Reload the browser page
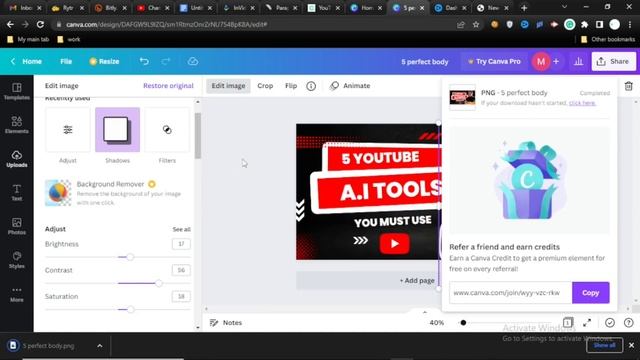 [x=40, y=24]
